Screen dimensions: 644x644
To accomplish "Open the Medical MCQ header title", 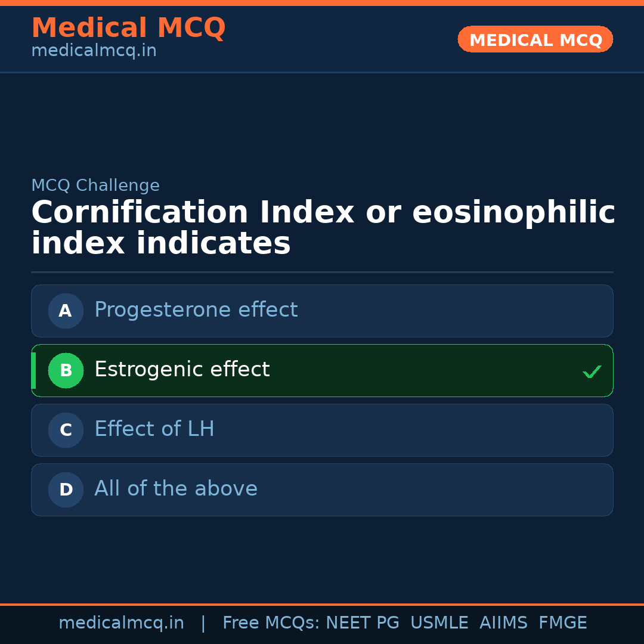I will [x=128, y=28].
